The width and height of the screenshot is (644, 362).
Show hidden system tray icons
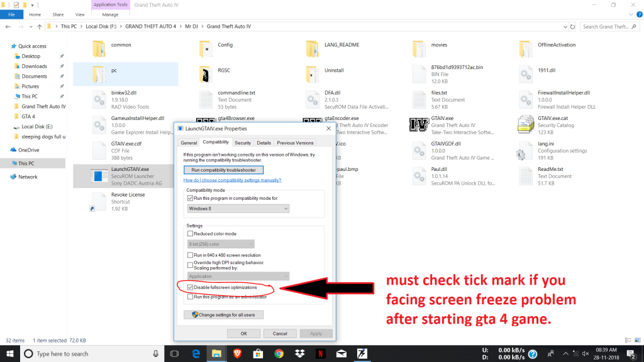[x=565, y=353]
